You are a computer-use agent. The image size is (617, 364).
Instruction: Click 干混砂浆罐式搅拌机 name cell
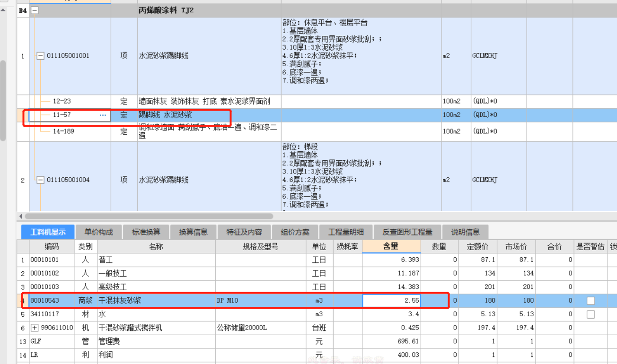point(157,328)
